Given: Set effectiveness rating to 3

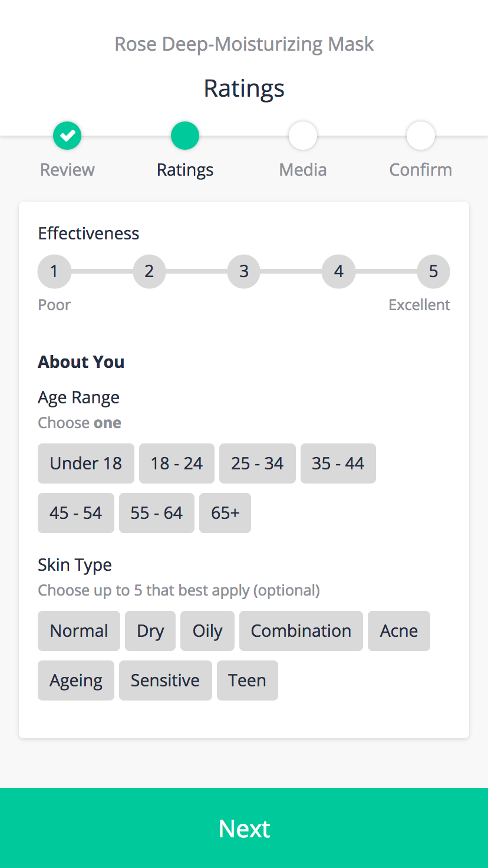Looking at the screenshot, I should 244,271.
